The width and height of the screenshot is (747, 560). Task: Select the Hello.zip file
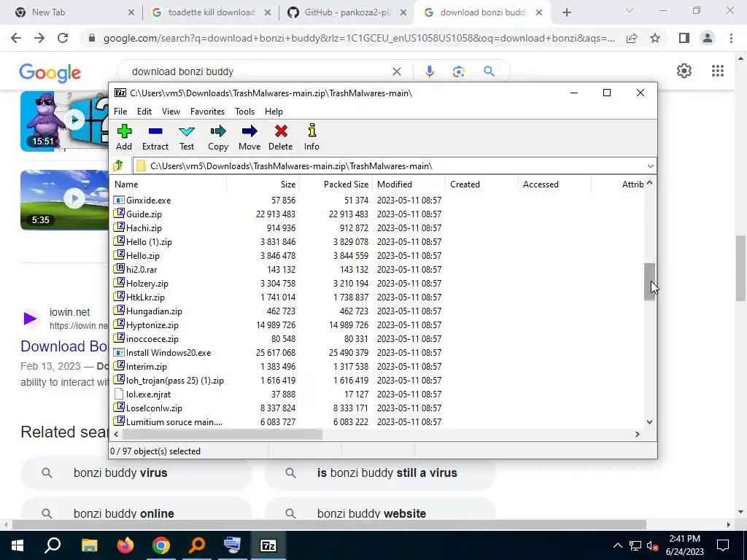point(142,256)
